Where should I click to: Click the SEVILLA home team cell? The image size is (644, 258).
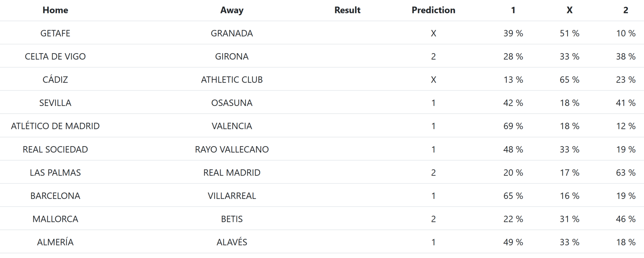pyautogui.click(x=55, y=103)
